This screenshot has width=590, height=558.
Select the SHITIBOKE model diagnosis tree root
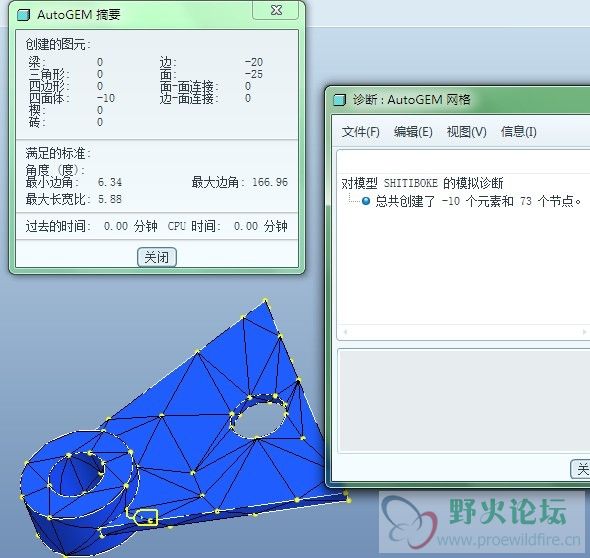(422, 183)
